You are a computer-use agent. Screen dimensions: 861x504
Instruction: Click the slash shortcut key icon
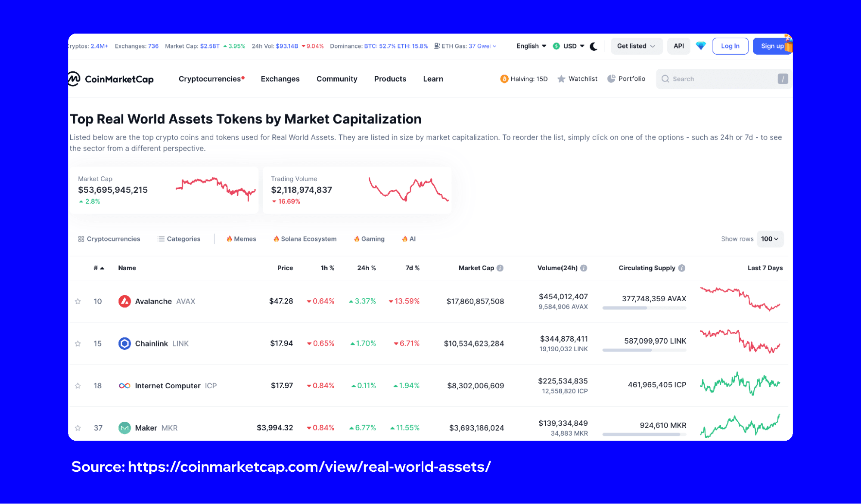point(783,79)
